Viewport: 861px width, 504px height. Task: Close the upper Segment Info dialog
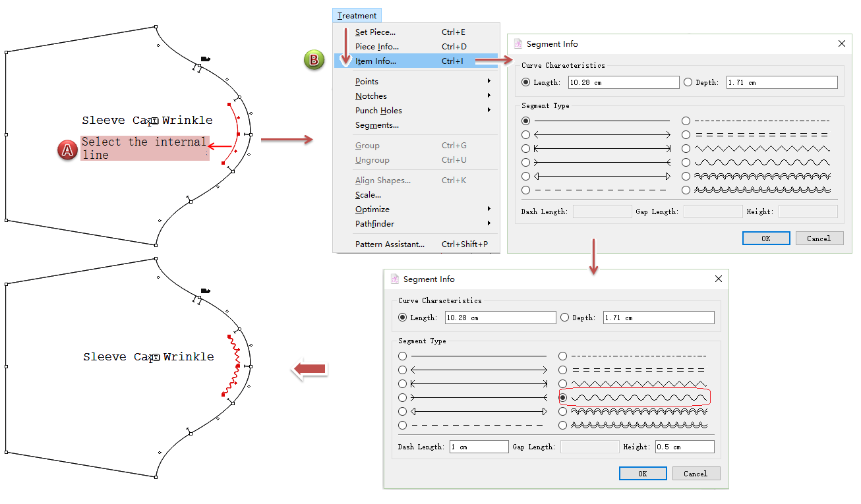841,44
